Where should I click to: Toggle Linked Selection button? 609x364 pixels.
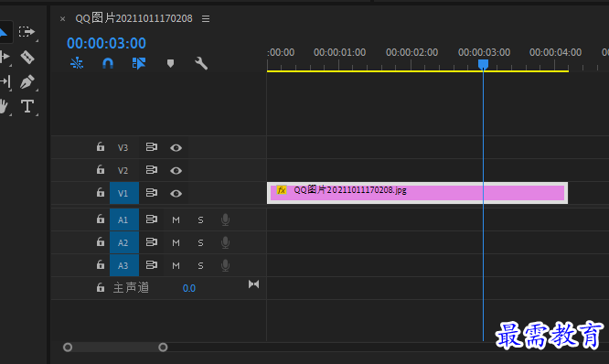pos(139,63)
